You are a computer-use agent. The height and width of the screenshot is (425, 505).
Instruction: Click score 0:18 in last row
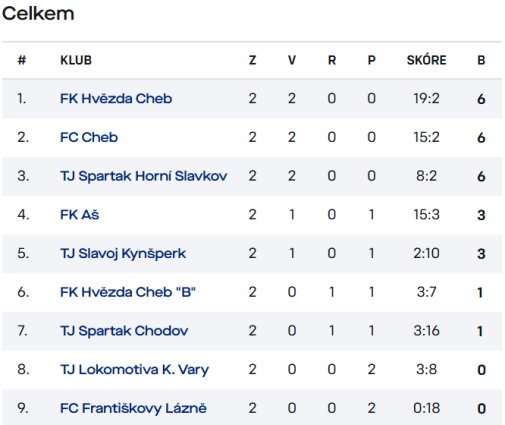[426, 408]
